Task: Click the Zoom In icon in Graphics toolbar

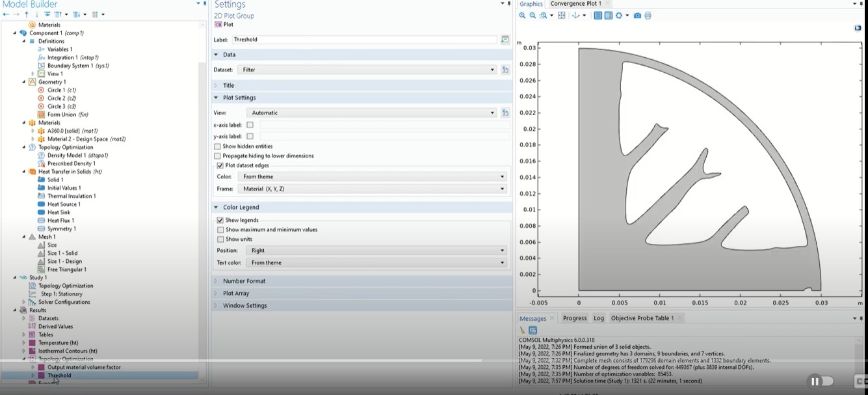Action: (x=523, y=16)
